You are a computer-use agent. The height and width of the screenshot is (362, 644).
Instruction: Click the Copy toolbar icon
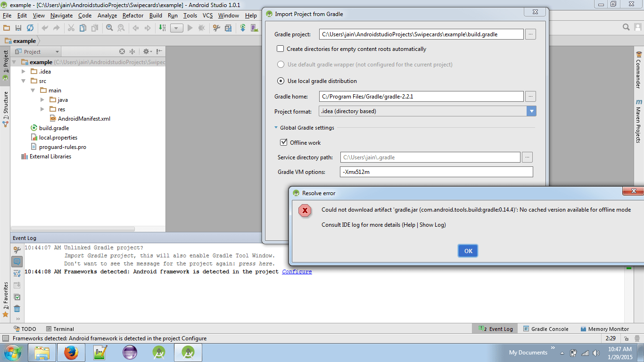83,28
